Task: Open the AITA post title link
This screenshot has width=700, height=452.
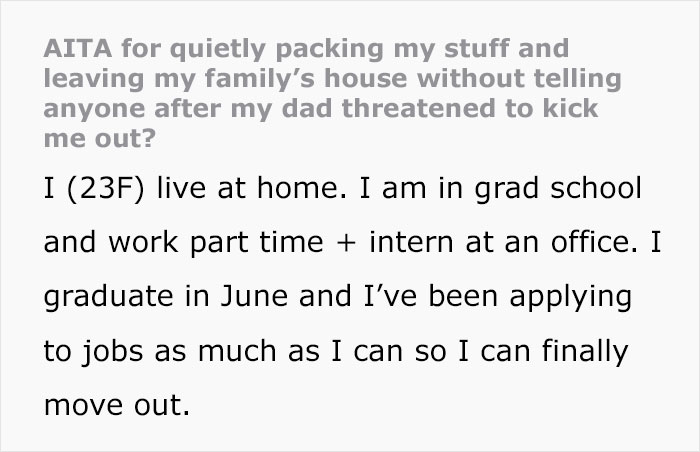Action: [332, 93]
